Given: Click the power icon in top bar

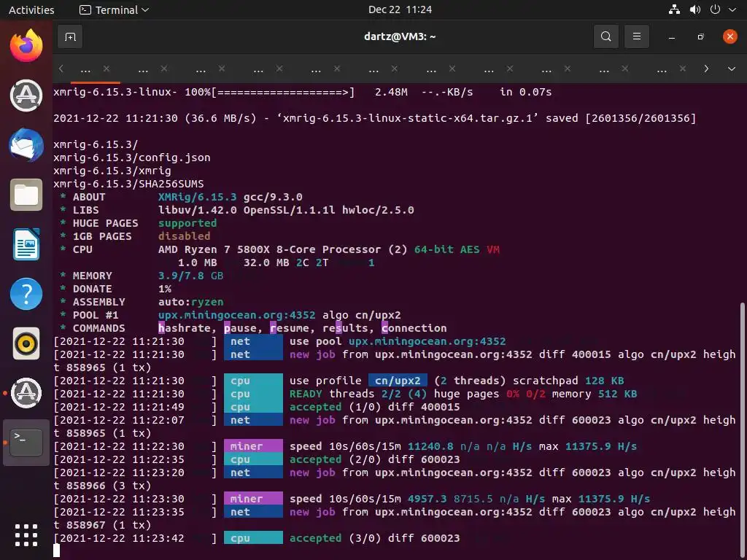Looking at the screenshot, I should [715, 9].
